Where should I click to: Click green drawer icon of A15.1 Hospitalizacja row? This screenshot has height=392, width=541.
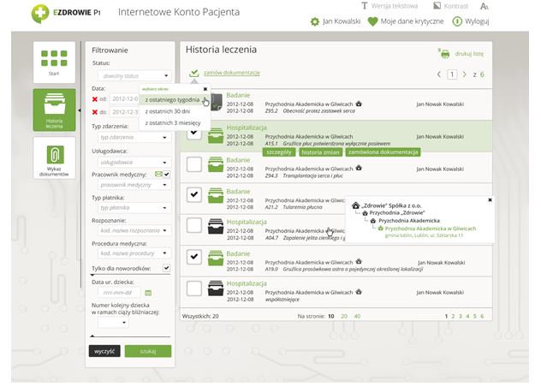click(x=216, y=135)
